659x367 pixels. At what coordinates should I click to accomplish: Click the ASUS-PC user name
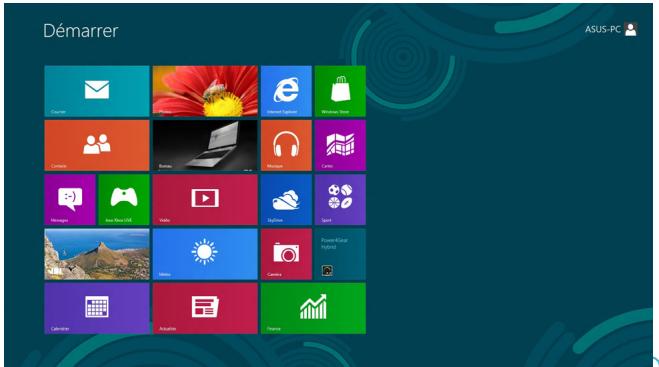[x=603, y=29]
